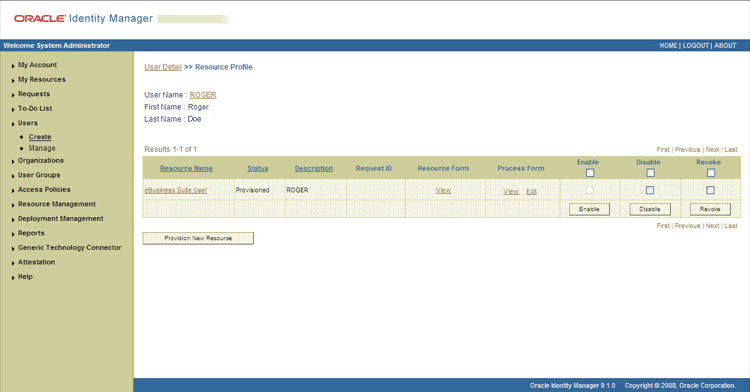Open Deployment Management menu item
Viewport: 750px width, 392px height.
(61, 218)
